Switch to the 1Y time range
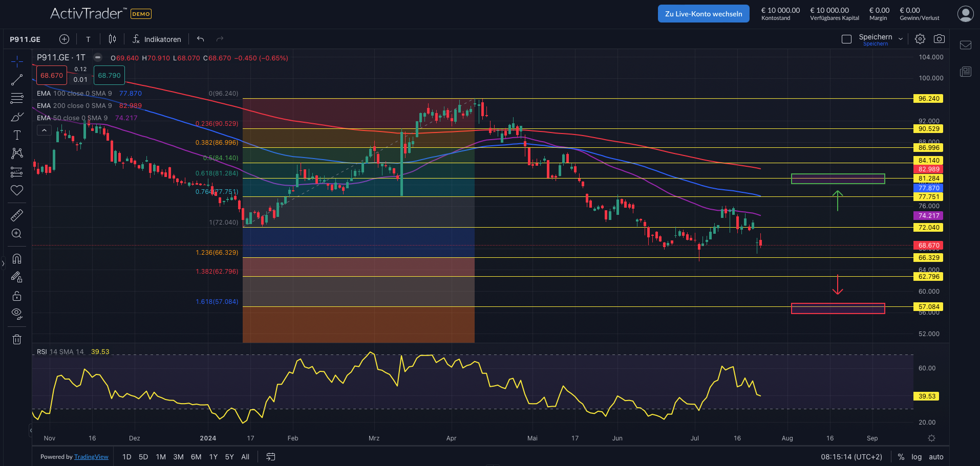The height and width of the screenshot is (466, 980). click(214, 457)
